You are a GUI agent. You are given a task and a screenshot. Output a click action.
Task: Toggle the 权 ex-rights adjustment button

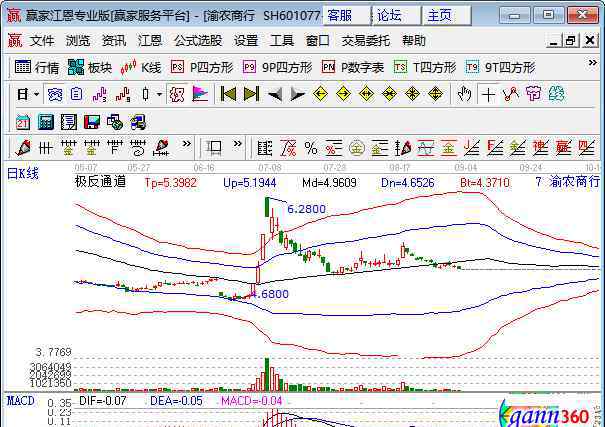pos(177,94)
